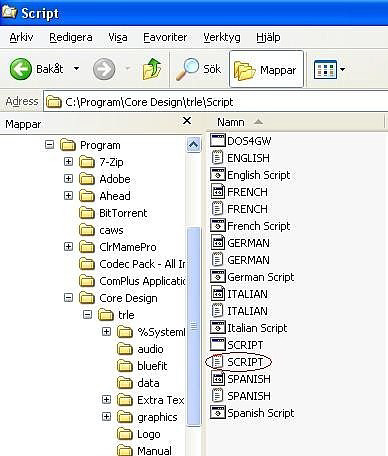Expand the %System folder node
The image size is (388, 456).
[106, 332]
